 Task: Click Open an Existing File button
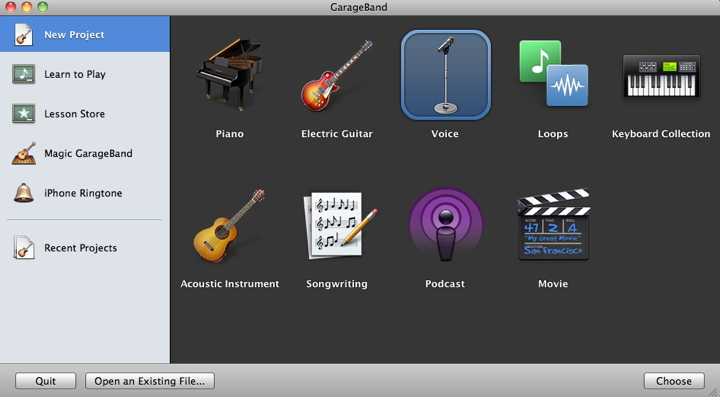pyautogui.click(x=150, y=381)
